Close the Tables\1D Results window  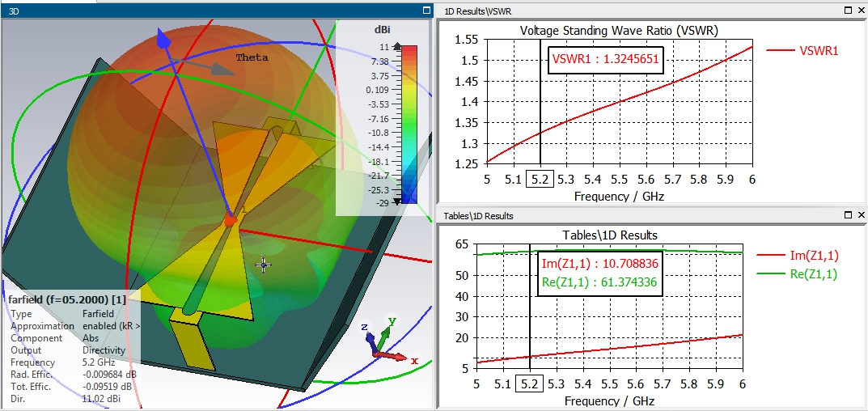click(861, 215)
